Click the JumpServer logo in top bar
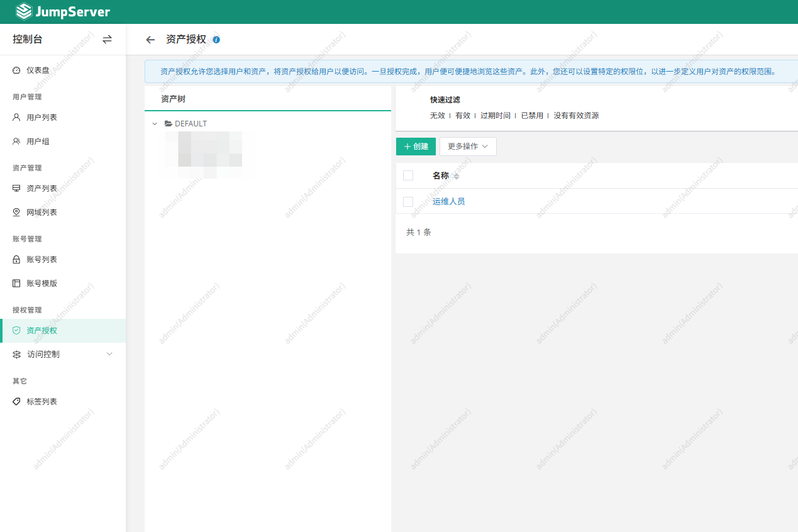 coord(62,11)
